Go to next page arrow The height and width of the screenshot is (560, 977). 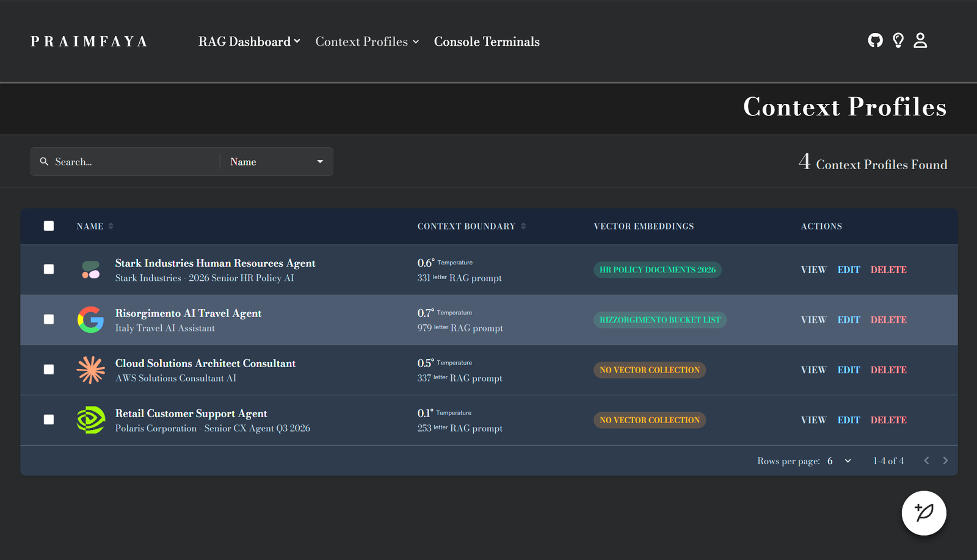[945, 460]
